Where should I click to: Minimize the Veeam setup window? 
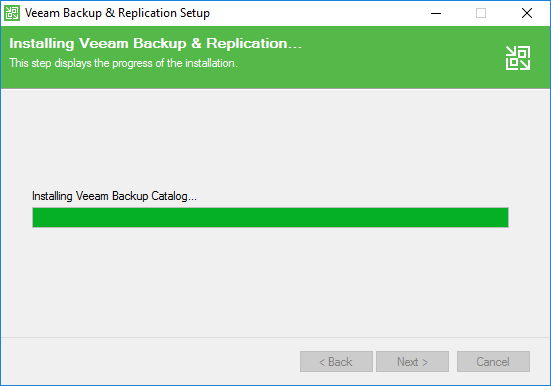point(436,13)
